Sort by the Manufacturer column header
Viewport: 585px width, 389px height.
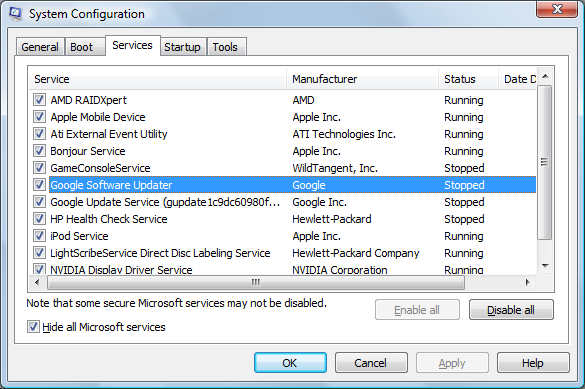pyautogui.click(x=362, y=79)
